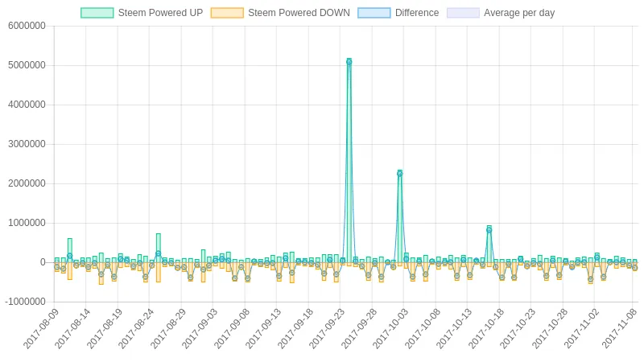
Task: Click the x-axis date 2017-09-03
Action: click(199, 329)
